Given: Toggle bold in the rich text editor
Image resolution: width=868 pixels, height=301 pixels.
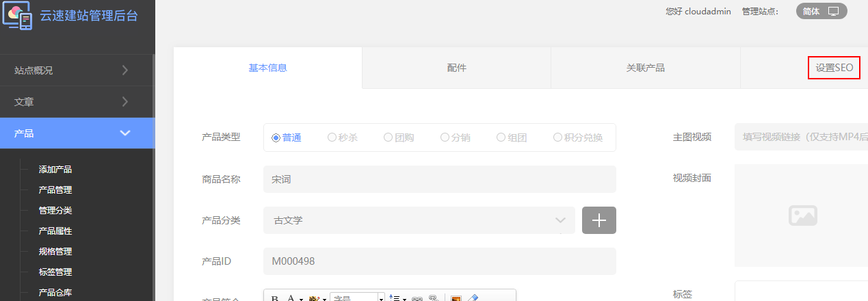Looking at the screenshot, I should point(275,299).
